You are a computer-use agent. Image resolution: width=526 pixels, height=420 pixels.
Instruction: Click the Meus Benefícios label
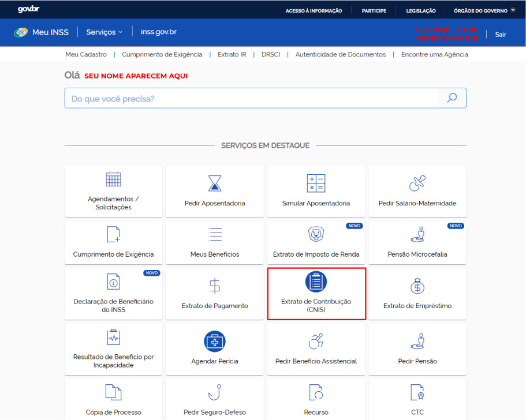pyautogui.click(x=215, y=254)
